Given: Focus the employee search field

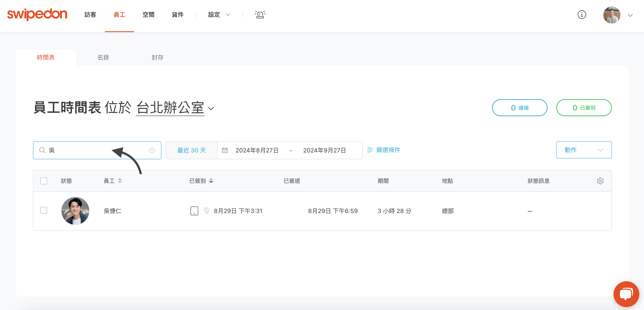Looking at the screenshot, I should [x=97, y=150].
